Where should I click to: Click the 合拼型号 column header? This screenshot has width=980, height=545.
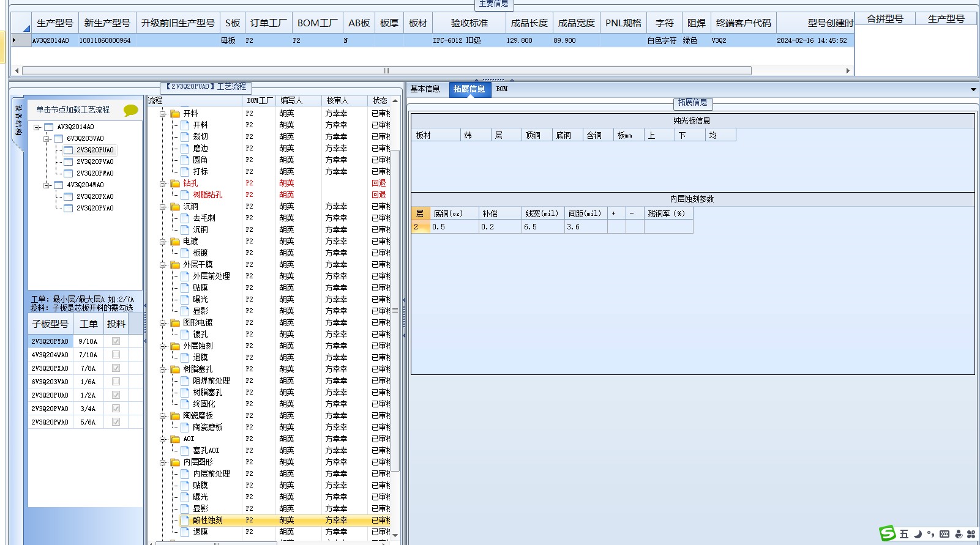click(885, 19)
